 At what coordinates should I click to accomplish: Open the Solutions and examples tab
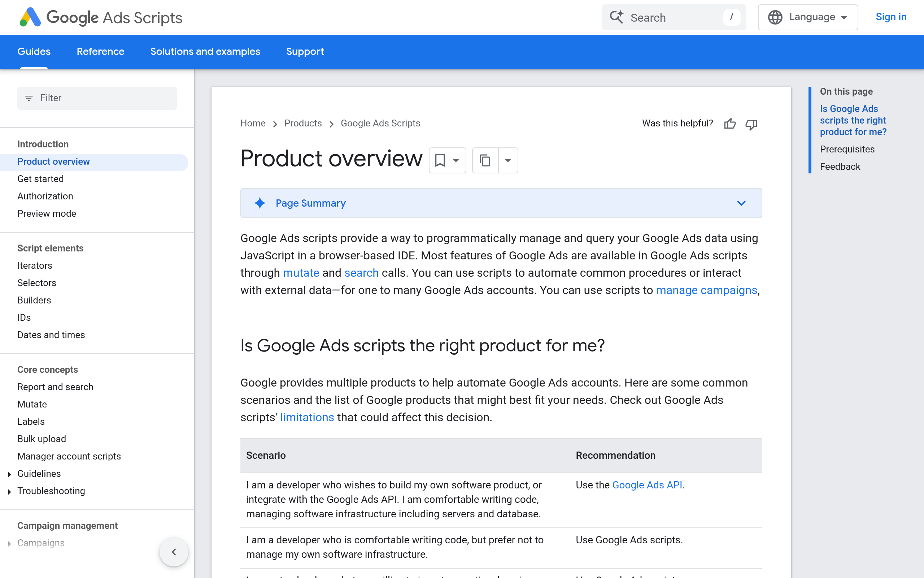[x=205, y=52]
